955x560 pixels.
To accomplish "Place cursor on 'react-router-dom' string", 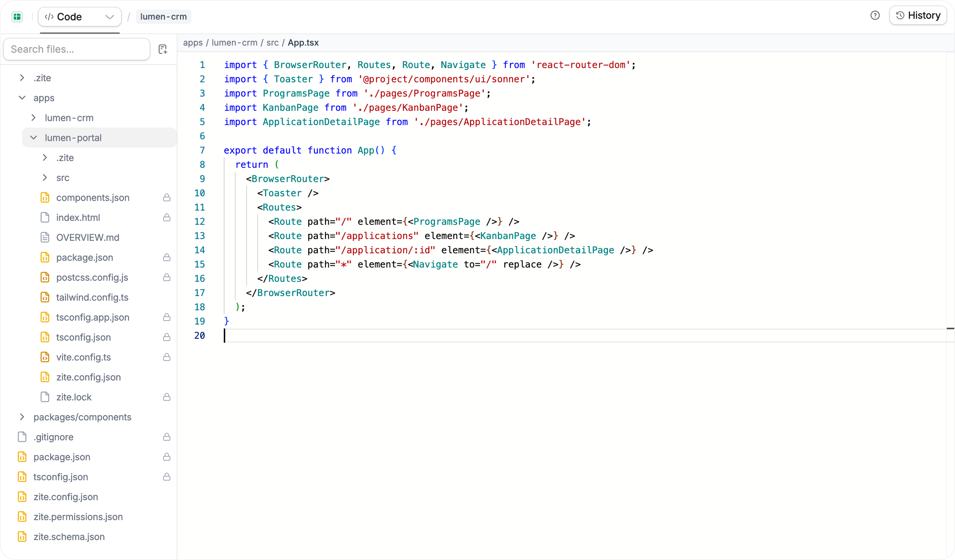I will (581, 65).
